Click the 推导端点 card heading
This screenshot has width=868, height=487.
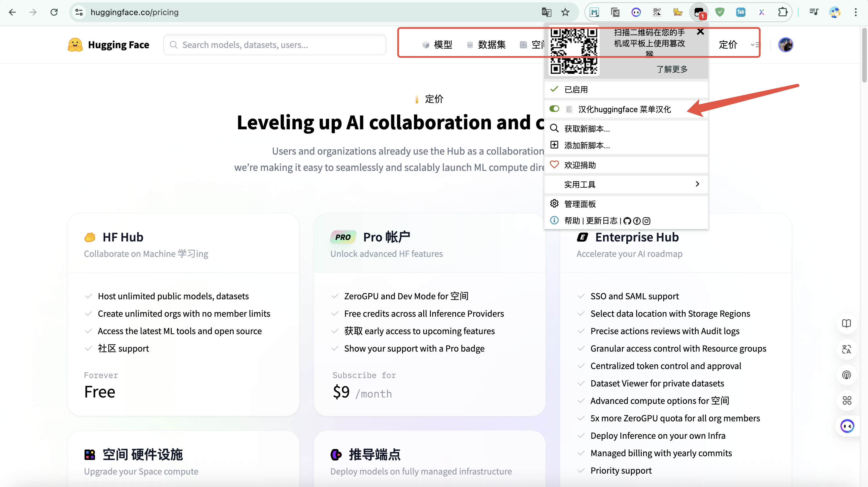375,454
